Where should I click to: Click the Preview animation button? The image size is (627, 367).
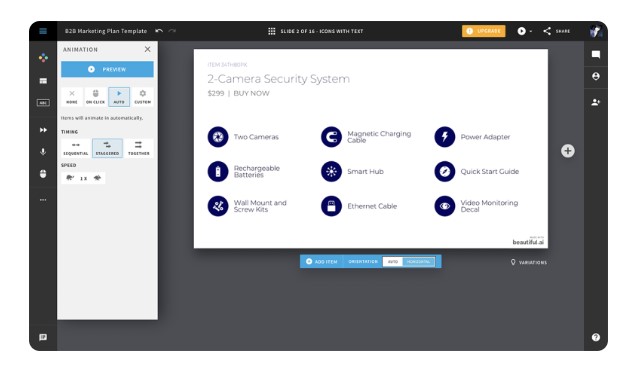pos(107,69)
